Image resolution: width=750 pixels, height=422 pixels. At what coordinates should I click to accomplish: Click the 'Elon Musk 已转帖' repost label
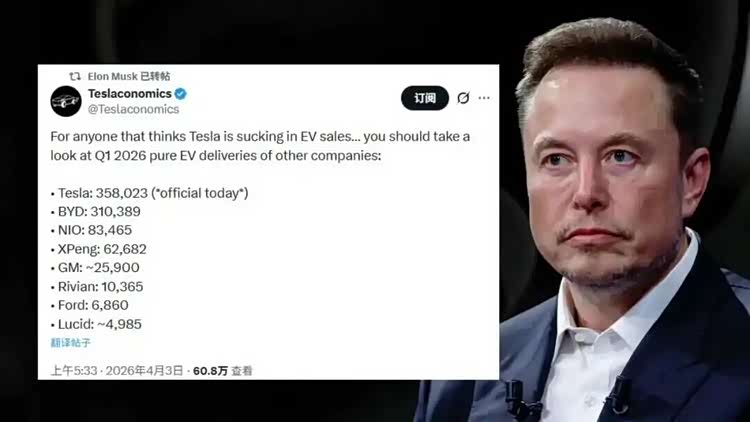tap(129, 77)
